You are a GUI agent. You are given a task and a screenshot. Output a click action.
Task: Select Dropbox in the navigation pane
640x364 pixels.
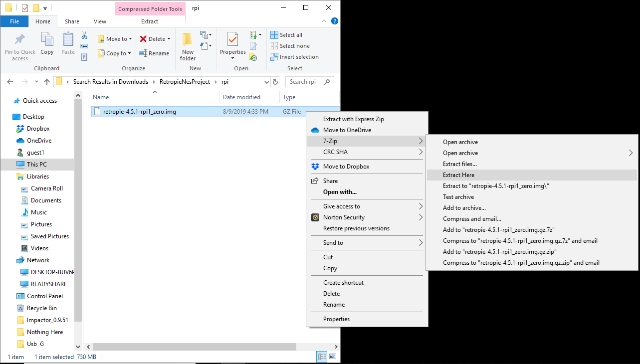click(x=38, y=129)
